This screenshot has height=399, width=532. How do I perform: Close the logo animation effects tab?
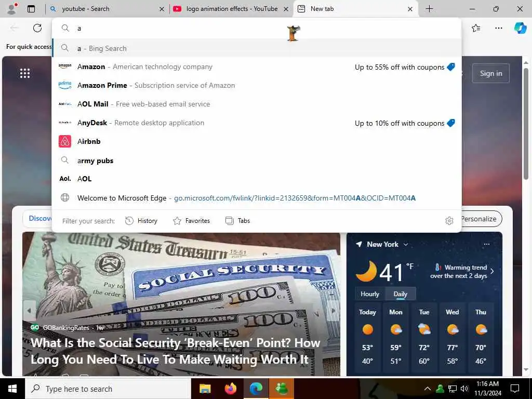286,9
